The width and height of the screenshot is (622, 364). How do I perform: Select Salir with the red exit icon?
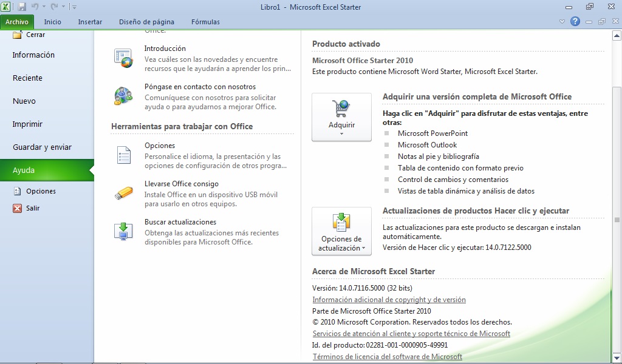click(x=17, y=208)
